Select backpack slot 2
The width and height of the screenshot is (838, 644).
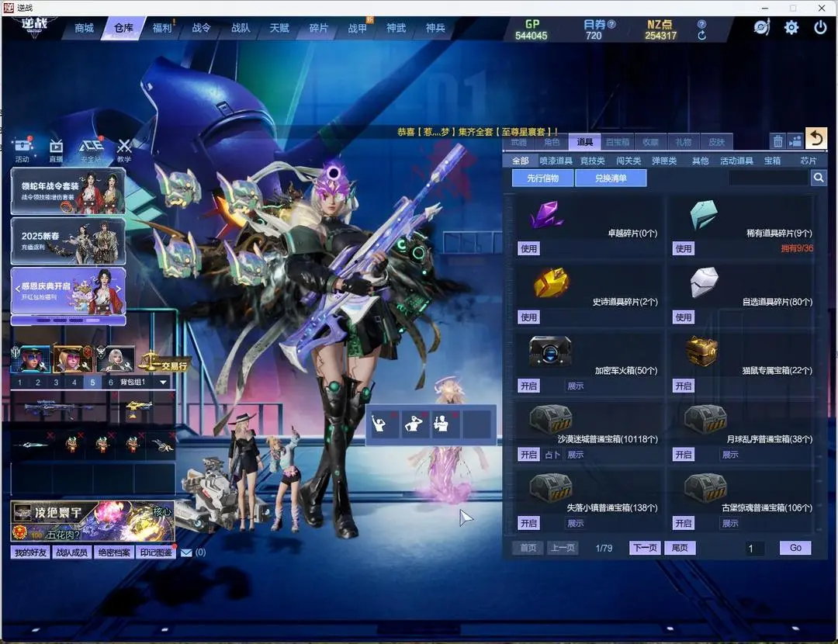[x=38, y=383]
